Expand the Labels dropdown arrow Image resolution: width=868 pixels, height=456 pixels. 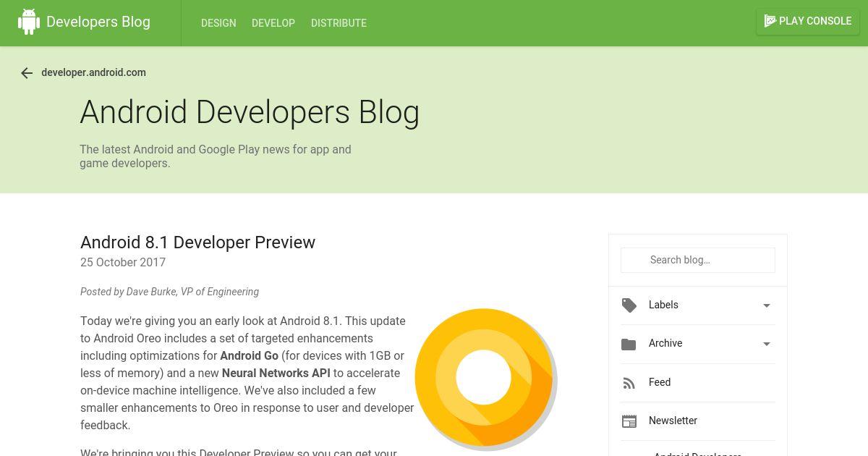[767, 305]
